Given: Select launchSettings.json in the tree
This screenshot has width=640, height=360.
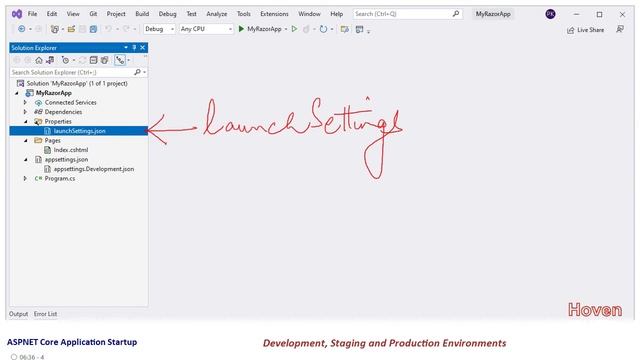Looking at the screenshot, I should click(x=79, y=131).
